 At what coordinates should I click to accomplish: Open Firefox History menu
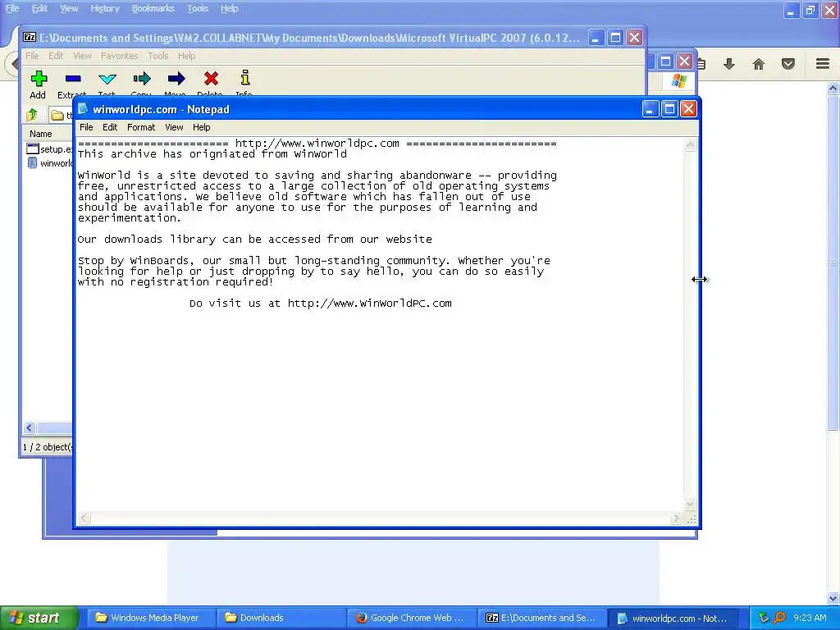click(x=104, y=8)
